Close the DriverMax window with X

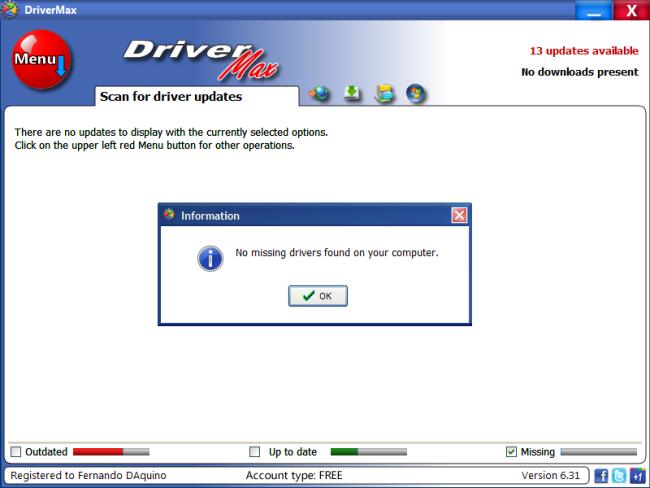click(x=631, y=10)
